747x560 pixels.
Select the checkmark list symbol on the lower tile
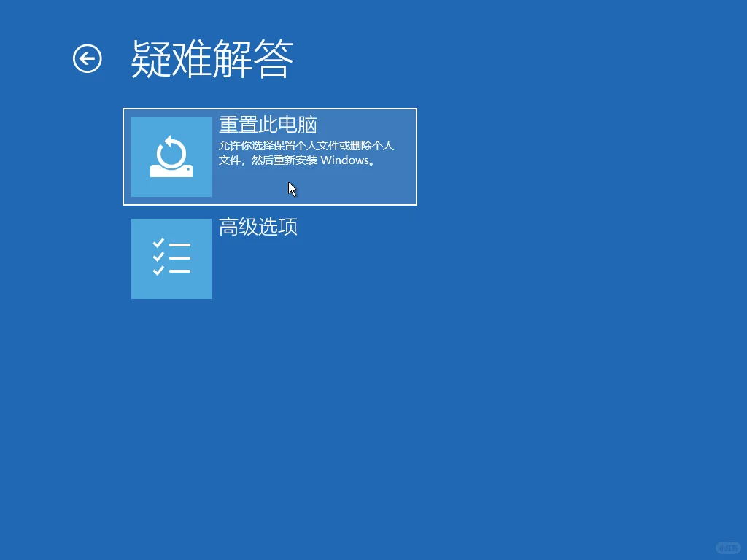[171, 258]
